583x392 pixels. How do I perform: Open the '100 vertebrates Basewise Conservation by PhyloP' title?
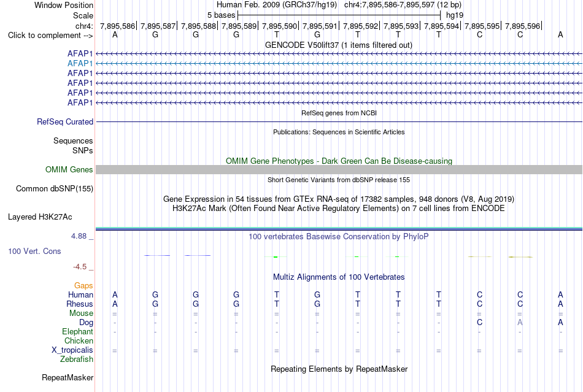pos(339,237)
